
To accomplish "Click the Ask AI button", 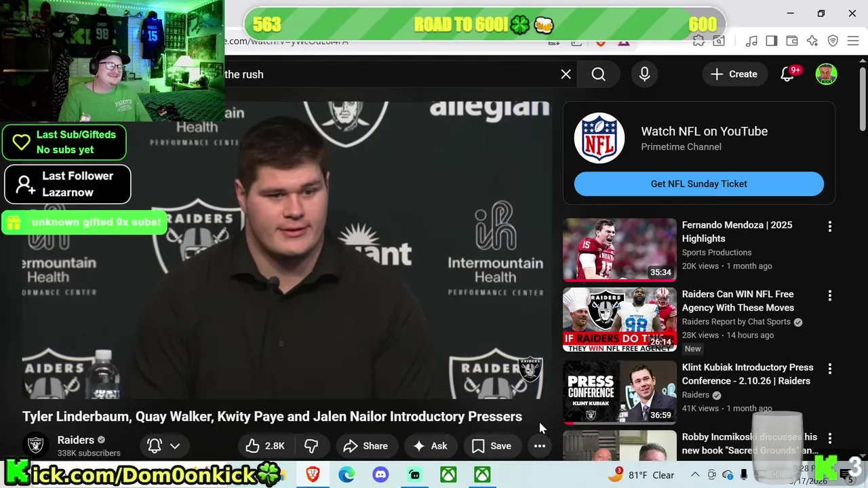I will [x=431, y=446].
